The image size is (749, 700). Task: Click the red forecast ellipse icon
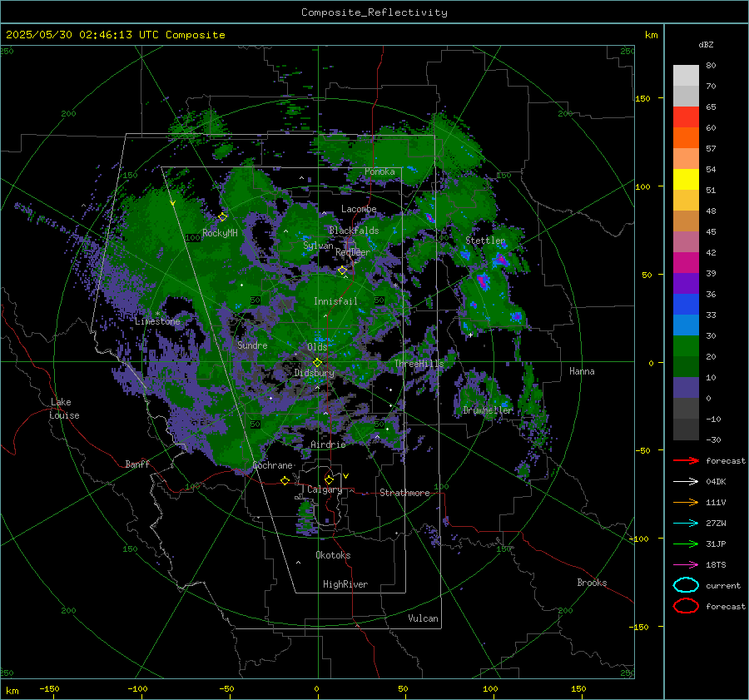click(x=686, y=606)
